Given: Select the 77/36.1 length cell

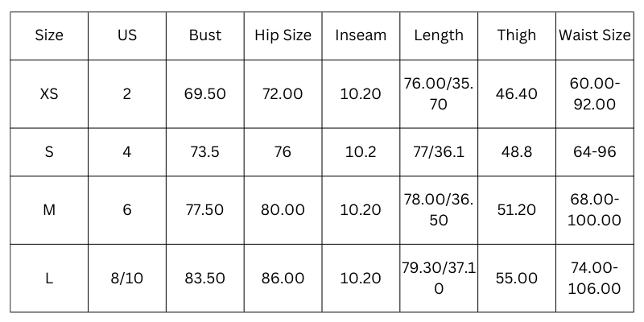Looking at the screenshot, I should click(x=439, y=152).
